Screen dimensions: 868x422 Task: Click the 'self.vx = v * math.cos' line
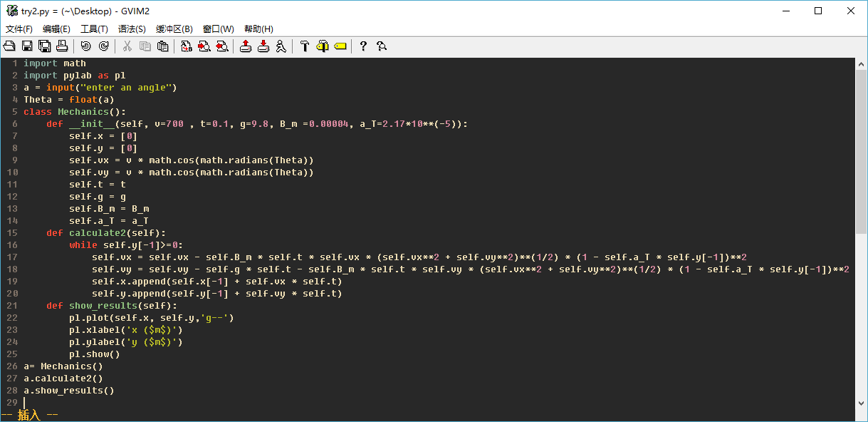click(192, 160)
